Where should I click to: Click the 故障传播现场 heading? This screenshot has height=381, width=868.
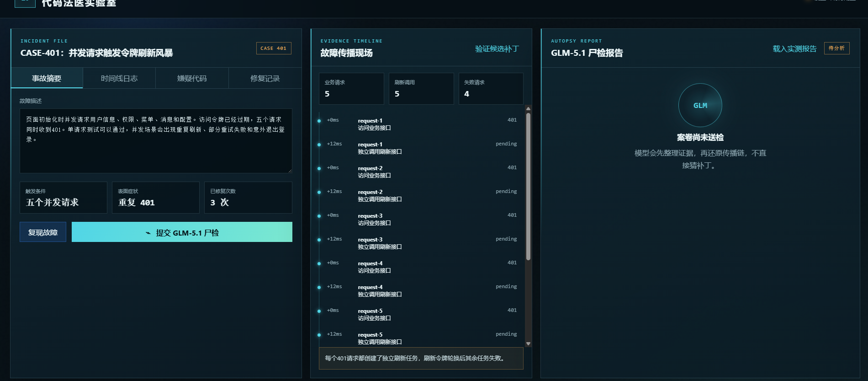coord(346,53)
